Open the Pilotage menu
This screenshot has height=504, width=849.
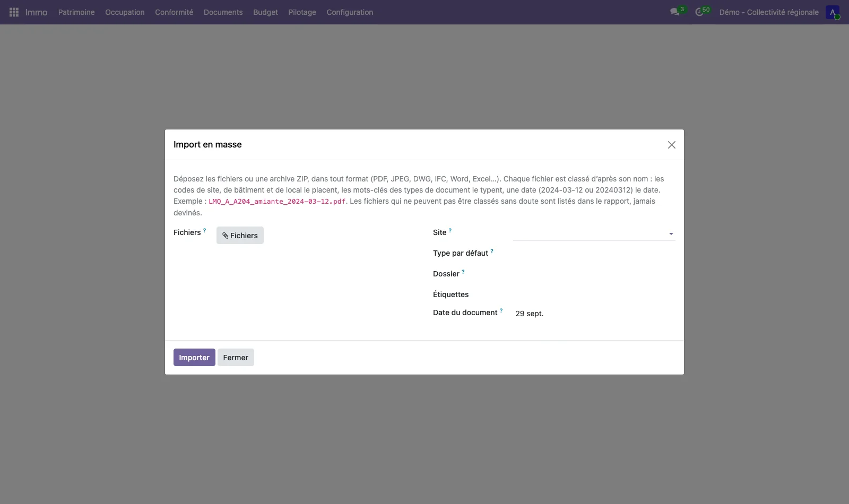pyautogui.click(x=302, y=12)
